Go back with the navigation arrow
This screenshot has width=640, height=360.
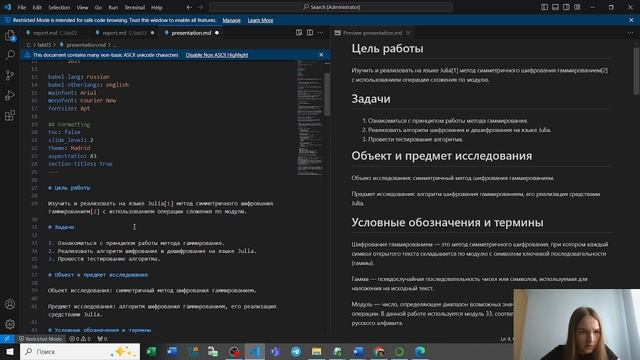pos(189,7)
